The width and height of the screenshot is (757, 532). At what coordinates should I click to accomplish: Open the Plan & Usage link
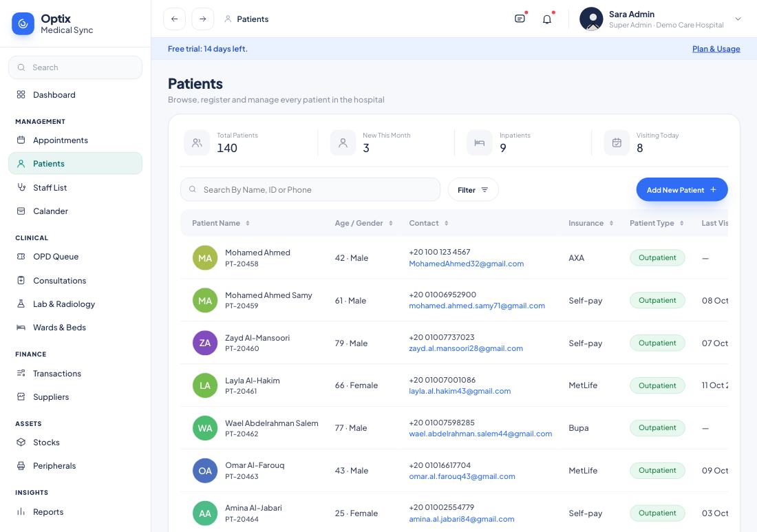(716, 49)
